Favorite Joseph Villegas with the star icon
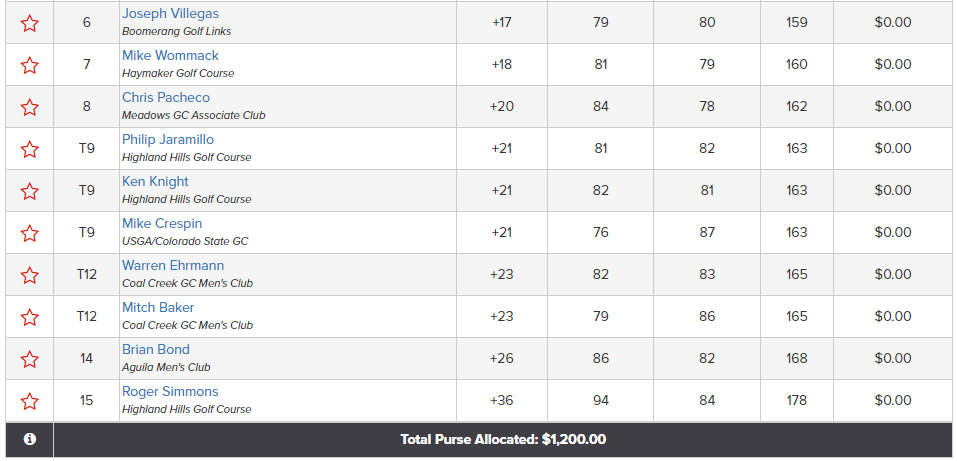 [x=29, y=23]
